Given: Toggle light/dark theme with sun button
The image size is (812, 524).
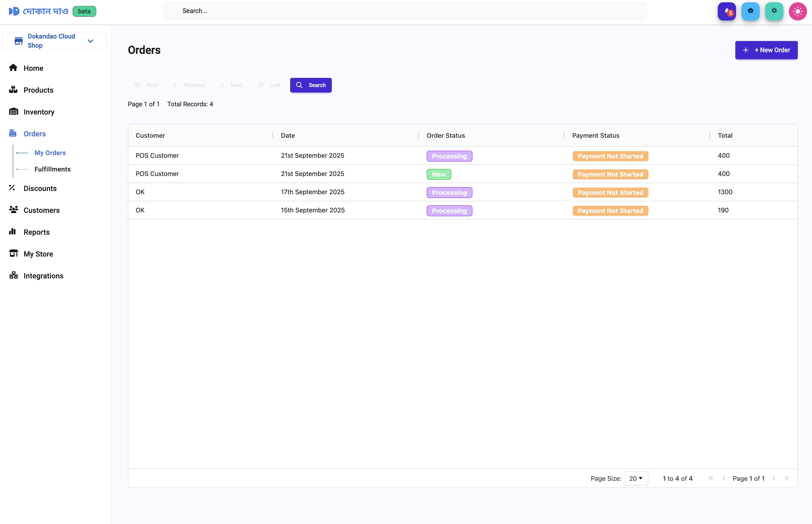Looking at the screenshot, I should pos(797,11).
